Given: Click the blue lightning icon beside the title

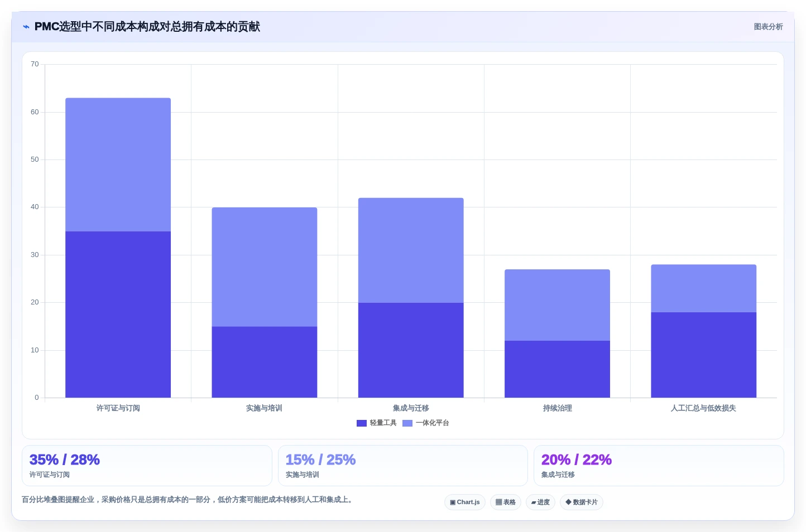Looking at the screenshot, I should click(26, 27).
